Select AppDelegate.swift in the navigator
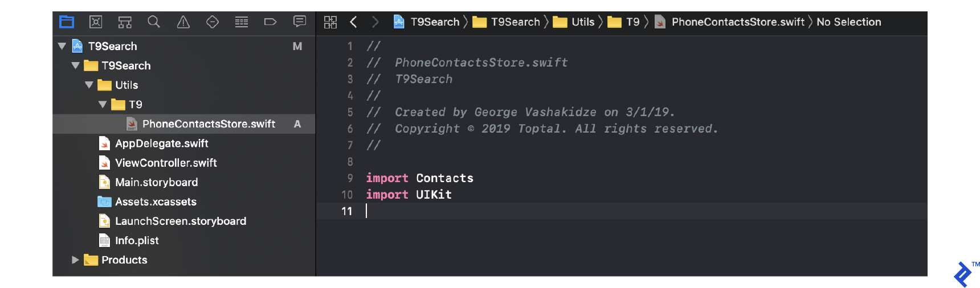This screenshot has height=288, width=980. coord(161,143)
